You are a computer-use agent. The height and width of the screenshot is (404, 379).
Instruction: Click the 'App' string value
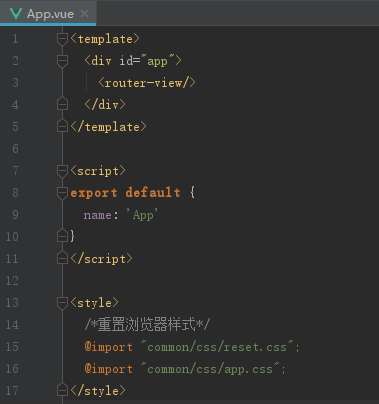coord(142,215)
